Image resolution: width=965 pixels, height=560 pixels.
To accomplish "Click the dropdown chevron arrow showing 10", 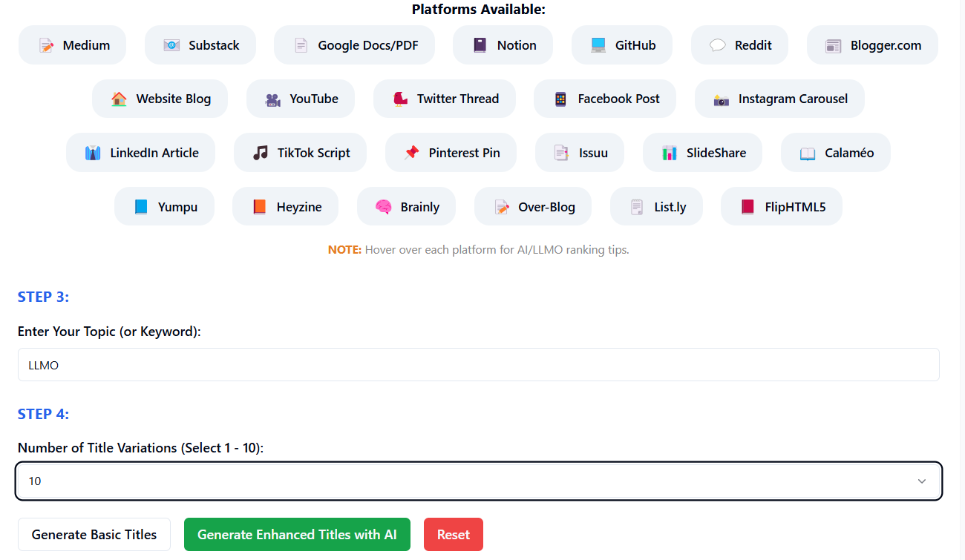I will pyautogui.click(x=922, y=481).
